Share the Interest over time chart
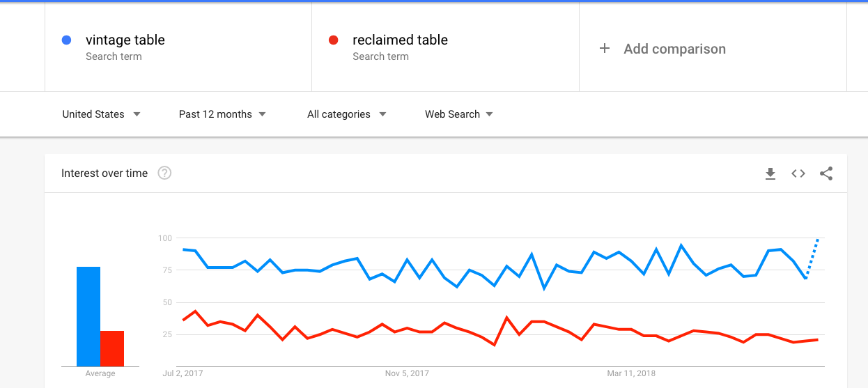This screenshot has width=868, height=388. (x=826, y=173)
